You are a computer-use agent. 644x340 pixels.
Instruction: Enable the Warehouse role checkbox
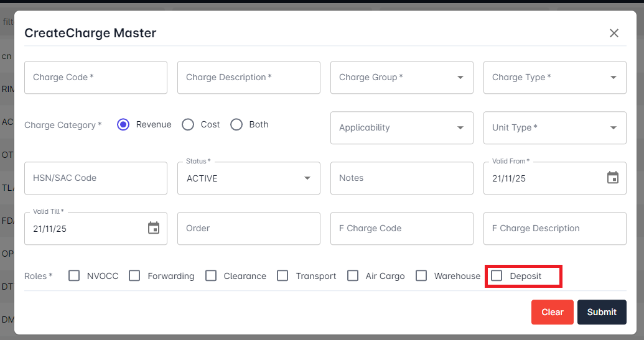[421, 275]
